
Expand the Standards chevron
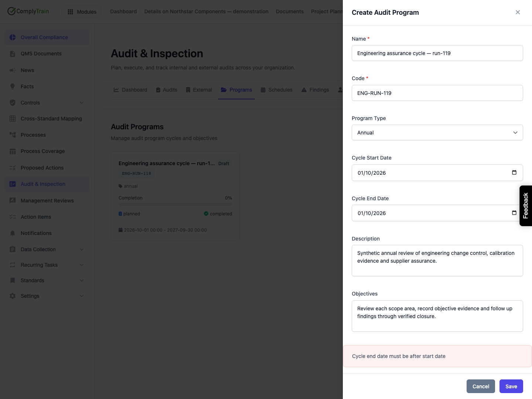[82, 280]
